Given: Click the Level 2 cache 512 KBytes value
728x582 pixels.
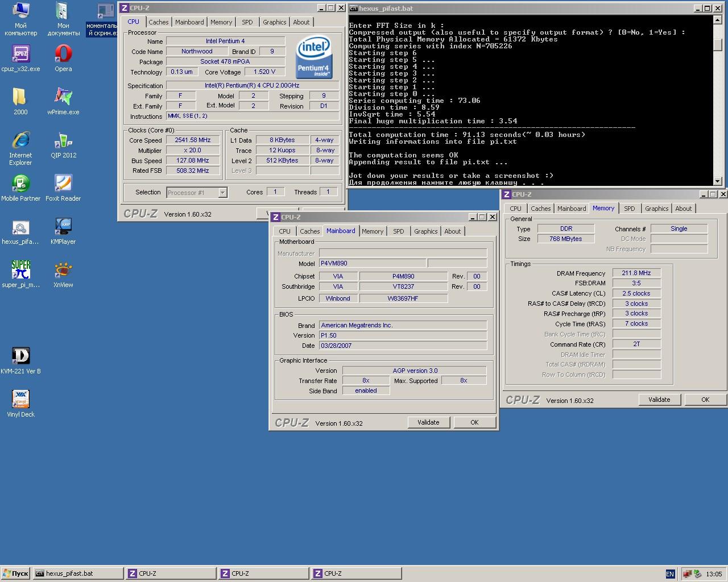Looking at the screenshot, I should pos(283,160).
